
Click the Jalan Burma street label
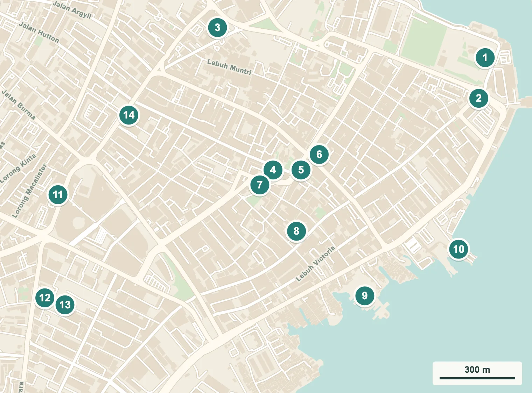coord(19,105)
